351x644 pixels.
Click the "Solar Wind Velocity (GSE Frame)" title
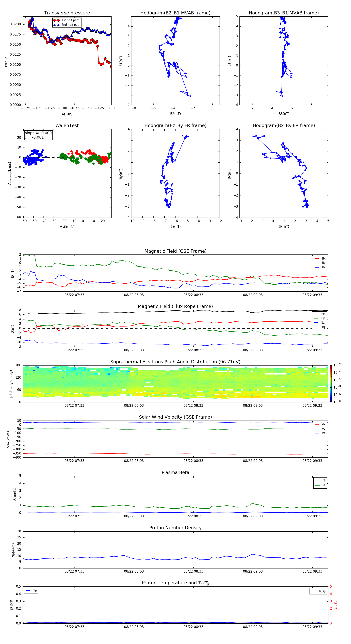175,417
